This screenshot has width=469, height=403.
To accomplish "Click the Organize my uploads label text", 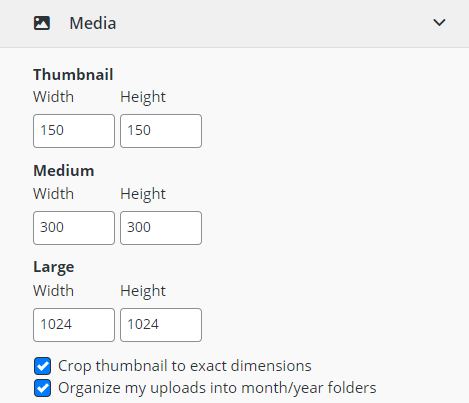I will tap(217, 388).
